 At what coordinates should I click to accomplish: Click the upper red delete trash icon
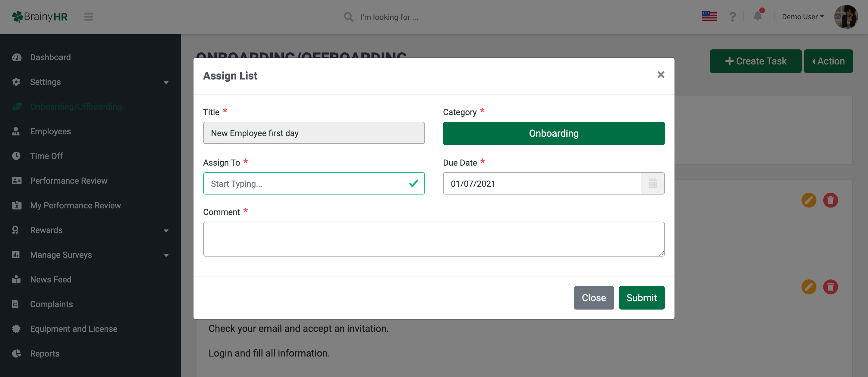coord(830,200)
